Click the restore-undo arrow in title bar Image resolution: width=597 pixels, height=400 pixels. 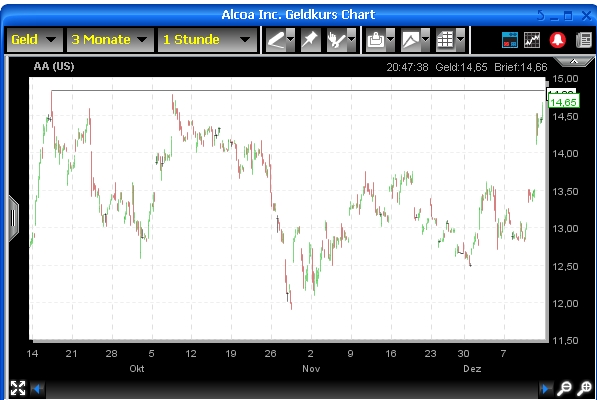[541, 16]
